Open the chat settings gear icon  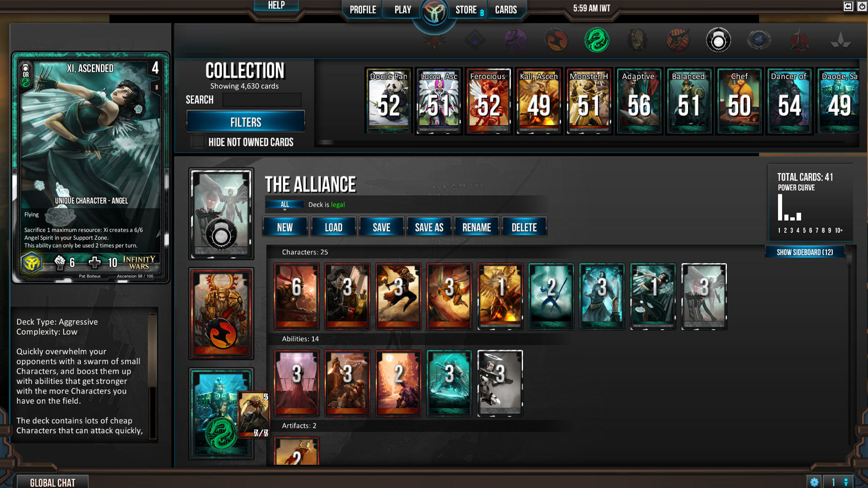tap(814, 482)
